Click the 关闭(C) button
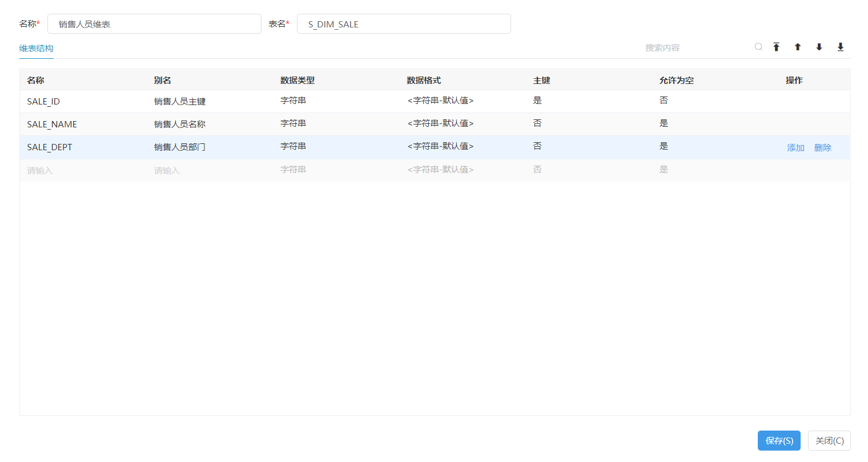The width and height of the screenshot is (868, 462). pyautogui.click(x=829, y=441)
